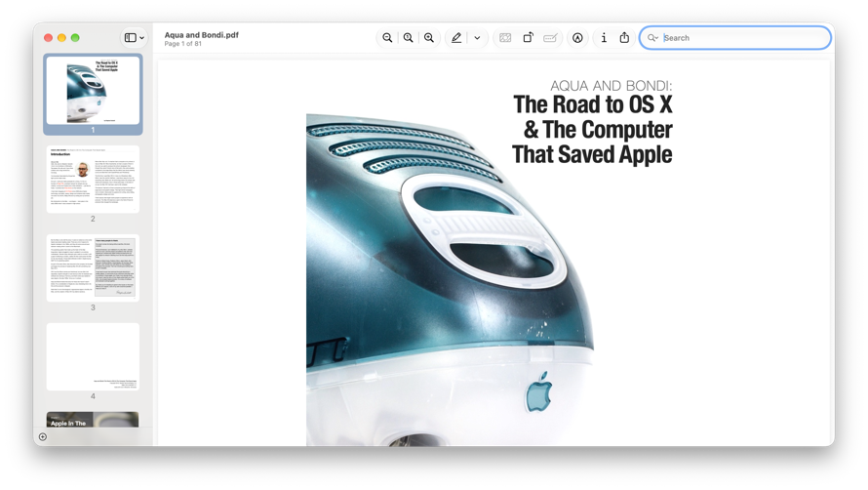
Task: Select the Markup highlight pen tool
Action: (x=456, y=38)
